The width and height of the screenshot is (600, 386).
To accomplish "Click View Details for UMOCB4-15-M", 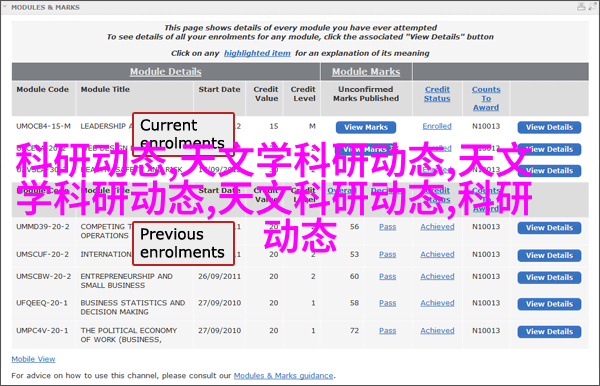I will pyautogui.click(x=549, y=127).
